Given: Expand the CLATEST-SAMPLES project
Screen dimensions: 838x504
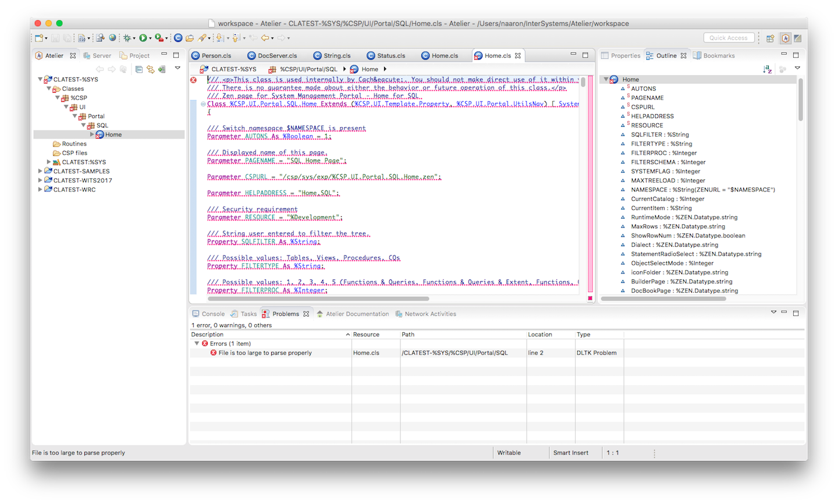Looking at the screenshot, I should point(40,171).
